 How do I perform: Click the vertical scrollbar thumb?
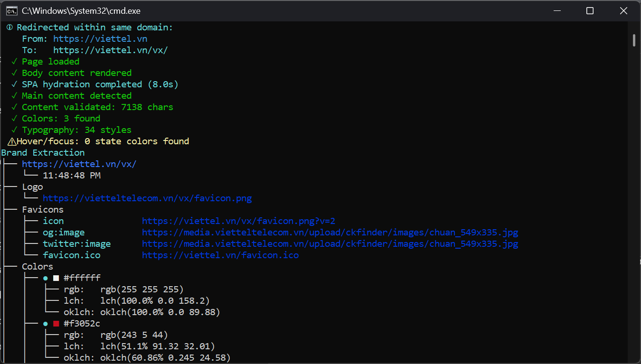click(634, 40)
